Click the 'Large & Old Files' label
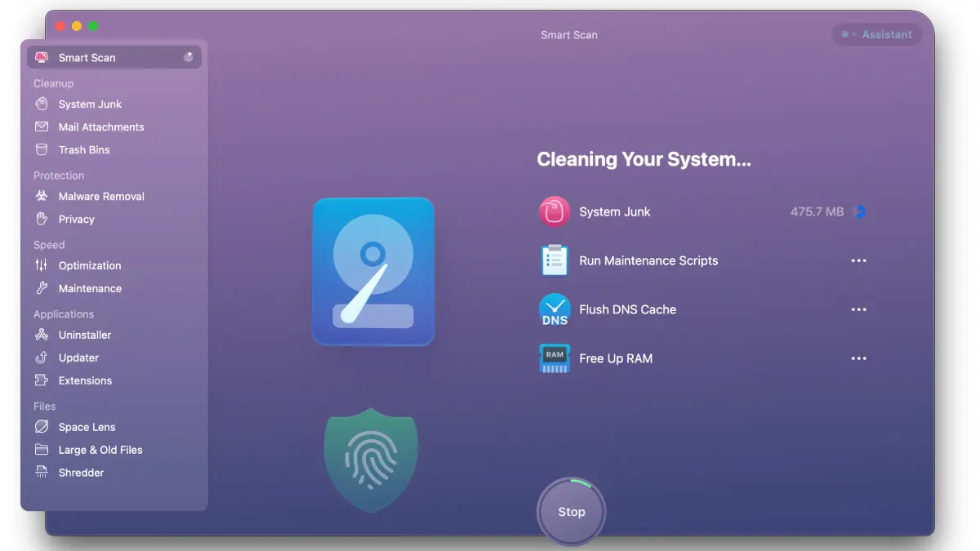Screen dimensions: 980x551 point(100,450)
